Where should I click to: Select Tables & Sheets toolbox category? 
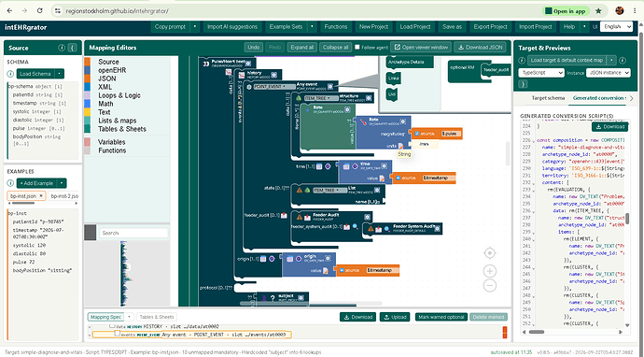coord(122,129)
